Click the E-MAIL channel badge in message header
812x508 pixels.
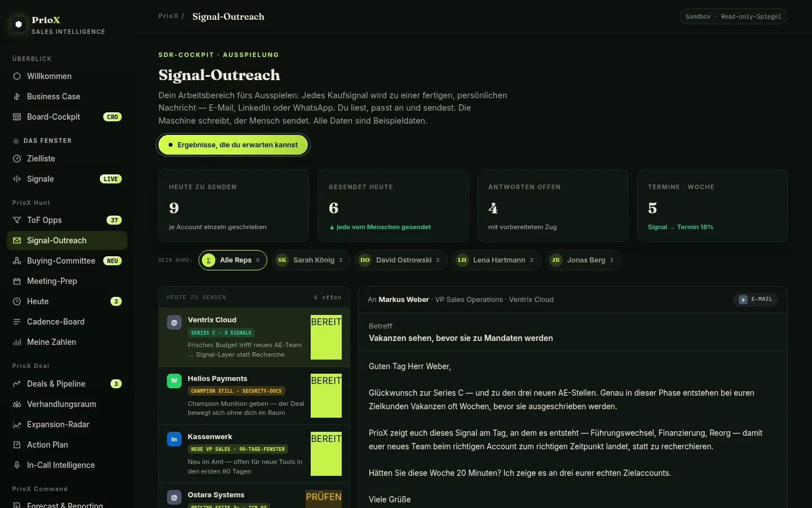[756, 300]
